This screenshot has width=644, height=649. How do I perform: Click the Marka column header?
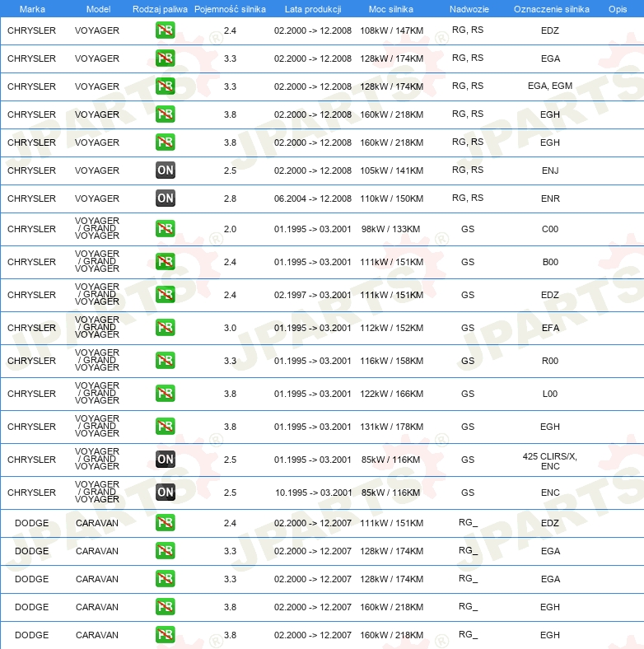point(32,8)
